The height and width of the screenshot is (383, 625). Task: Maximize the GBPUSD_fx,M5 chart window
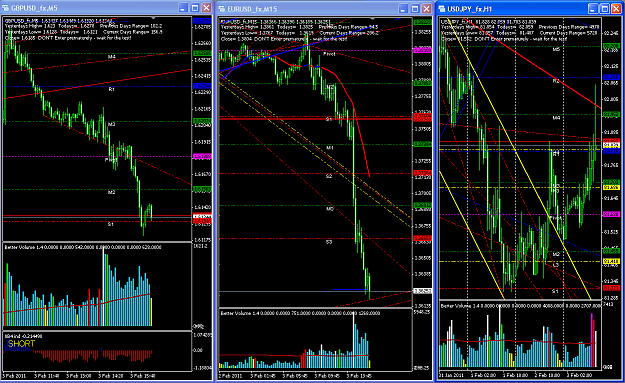tap(195, 8)
